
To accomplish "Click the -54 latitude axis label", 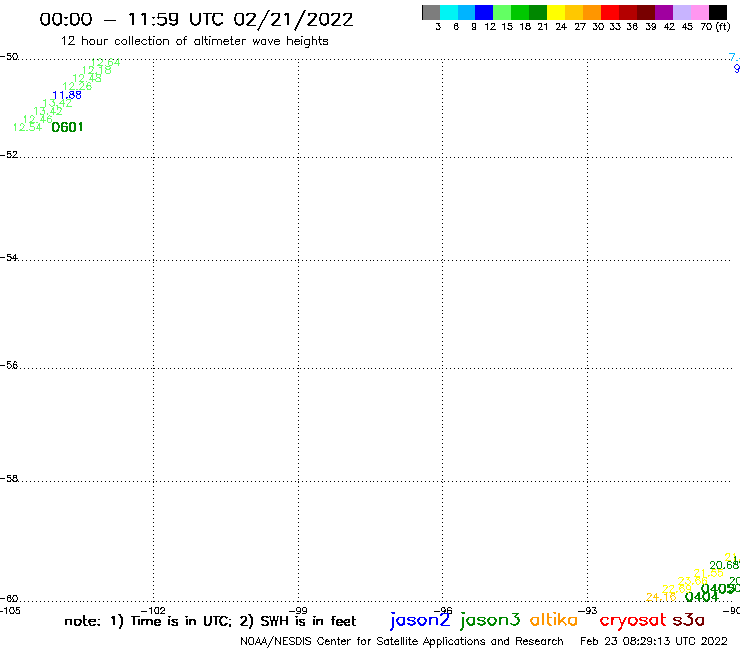I will point(9,258).
